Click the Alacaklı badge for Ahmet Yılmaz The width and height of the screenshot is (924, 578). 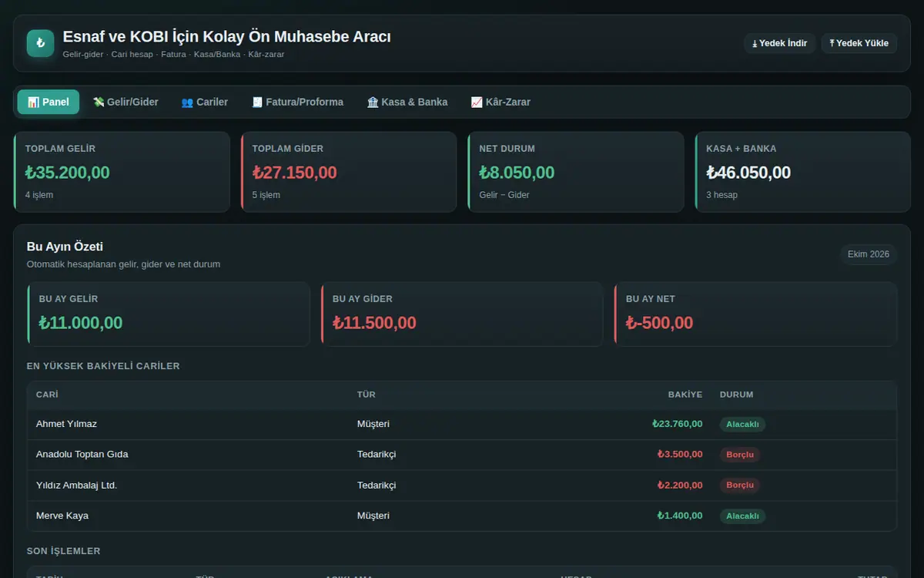(743, 424)
